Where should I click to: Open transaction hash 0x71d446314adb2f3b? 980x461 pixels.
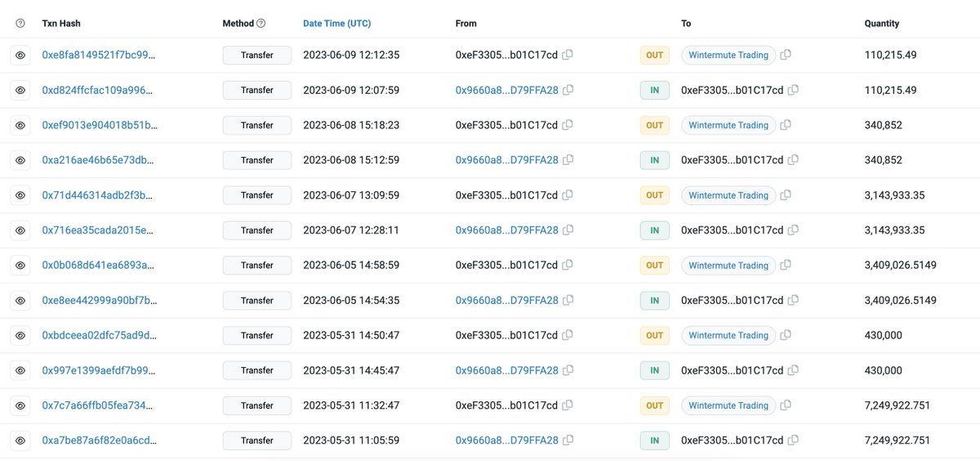[98, 195]
